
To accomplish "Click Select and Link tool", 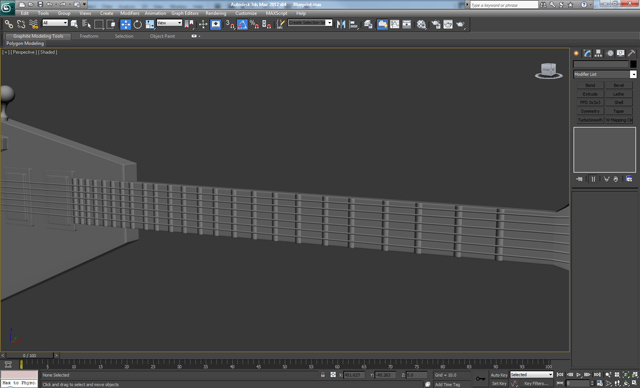I will pyautogui.click(x=9, y=24).
